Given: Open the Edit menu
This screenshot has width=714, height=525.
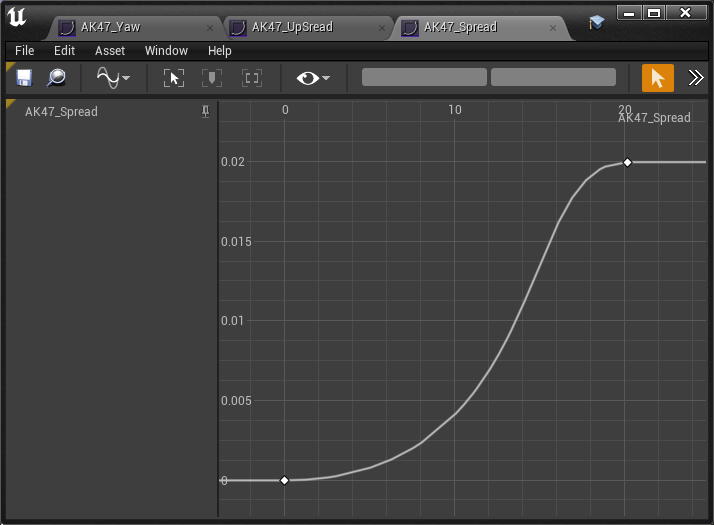Looking at the screenshot, I should pos(64,51).
